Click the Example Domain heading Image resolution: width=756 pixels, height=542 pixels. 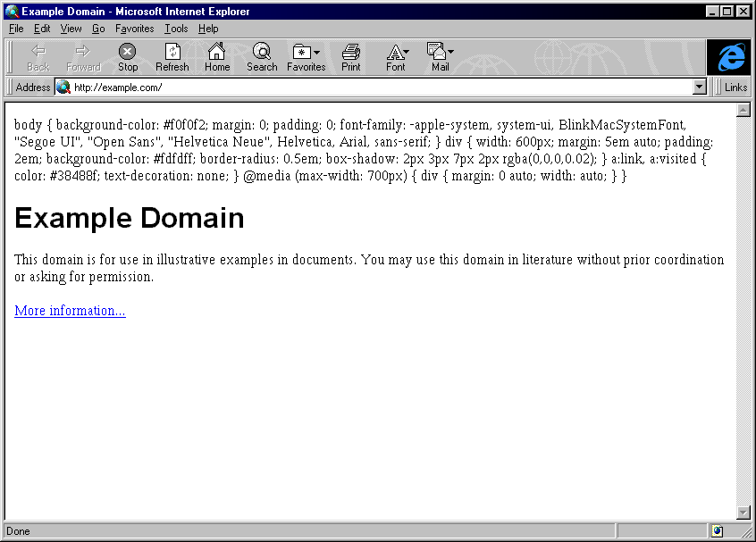[130, 218]
